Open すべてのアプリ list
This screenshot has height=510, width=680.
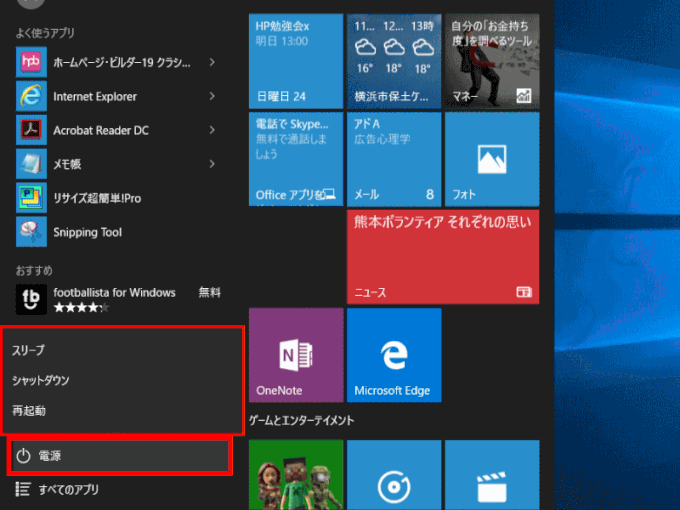(x=68, y=489)
